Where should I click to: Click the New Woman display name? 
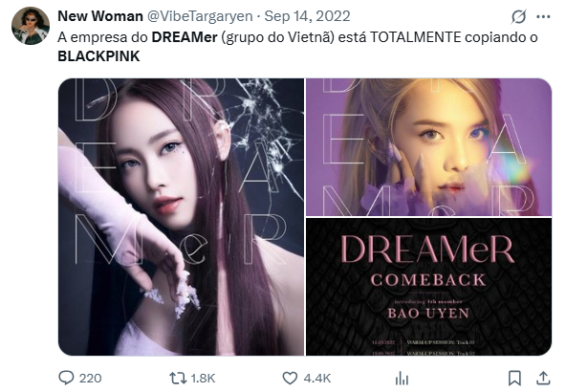pos(100,16)
